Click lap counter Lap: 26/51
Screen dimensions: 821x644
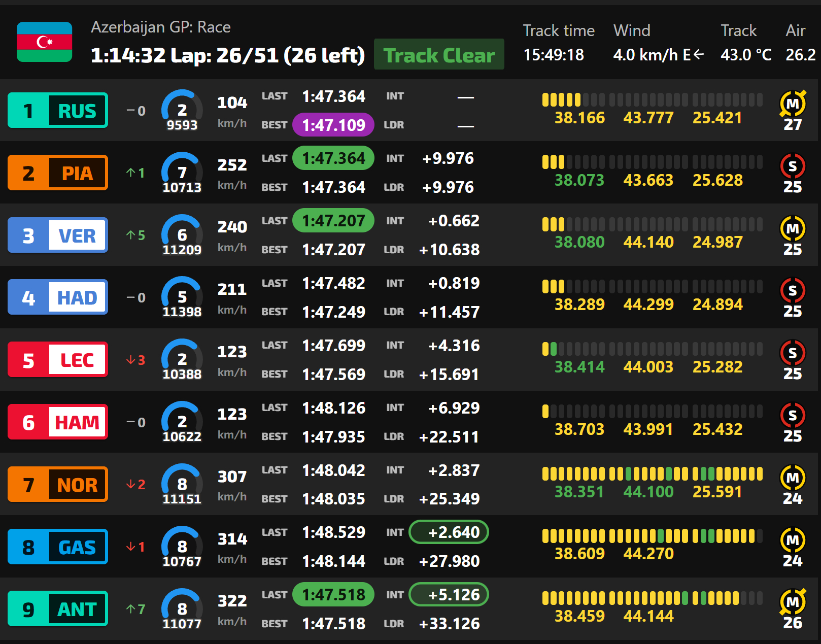[x=225, y=55]
